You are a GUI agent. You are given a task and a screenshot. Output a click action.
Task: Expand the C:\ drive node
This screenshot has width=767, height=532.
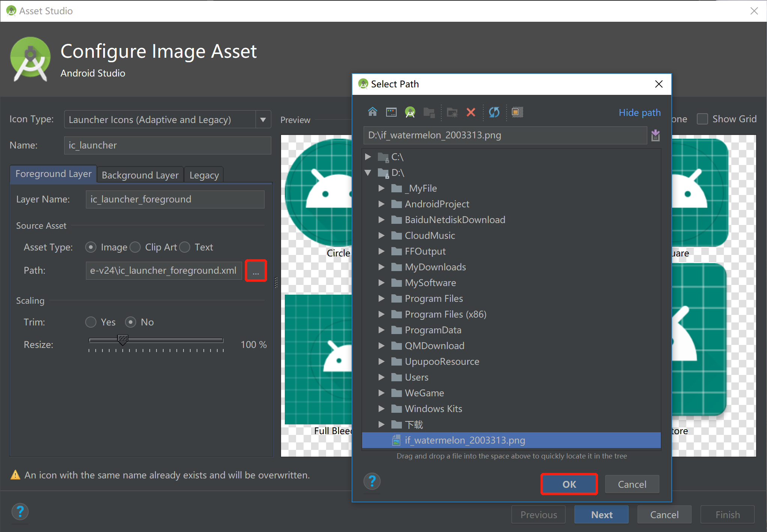click(x=368, y=157)
